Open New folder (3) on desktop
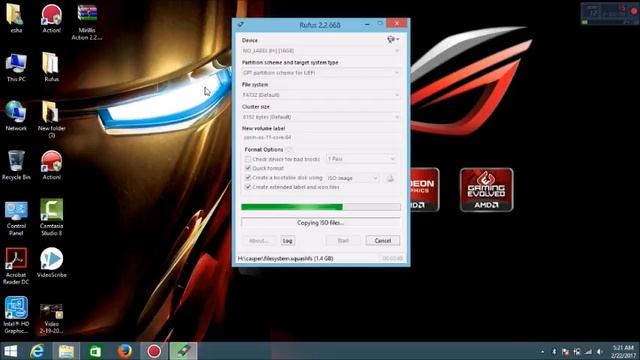Image resolution: width=640 pixels, height=360 pixels. (51, 119)
